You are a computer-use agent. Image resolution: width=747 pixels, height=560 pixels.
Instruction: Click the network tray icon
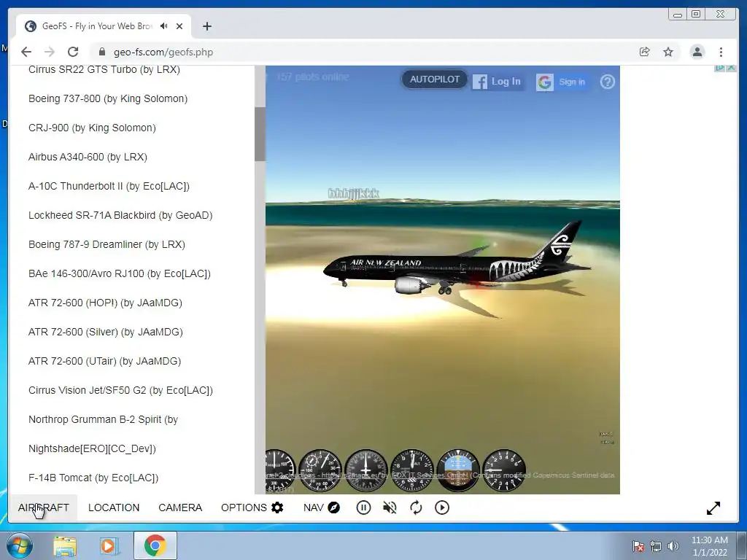click(656, 546)
